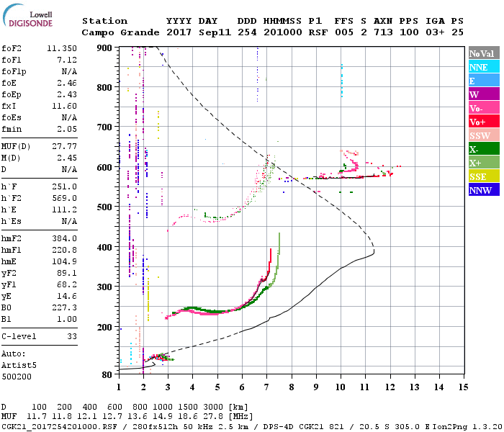Click the B1 value 1.00

[67, 320]
